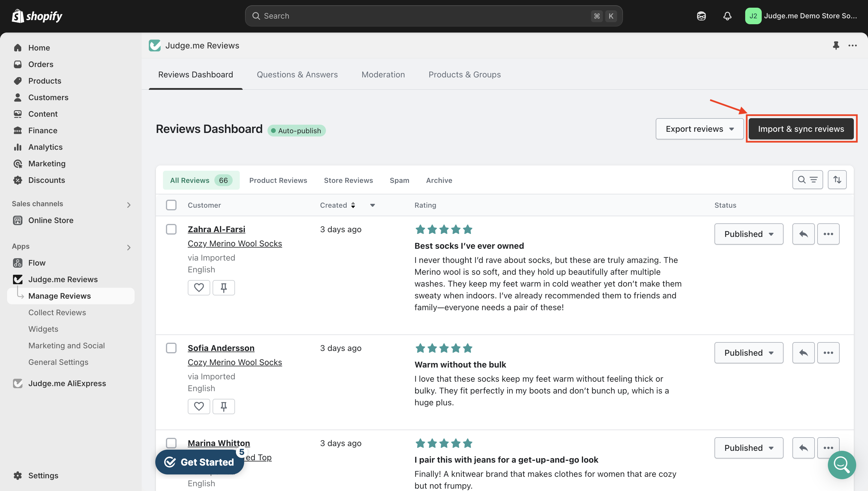Click Import & sync reviews button
868x491 pixels.
pyautogui.click(x=801, y=129)
